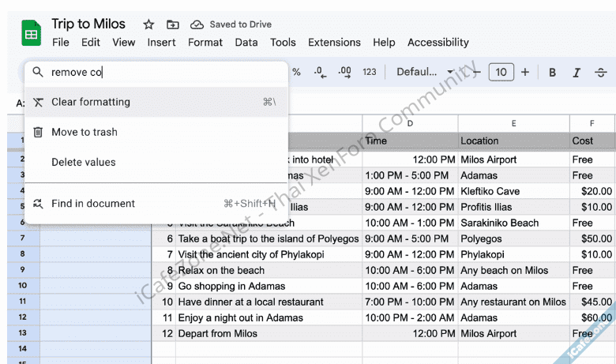This screenshot has width=616, height=364.
Task: Select Find in document option
Action: coord(93,204)
